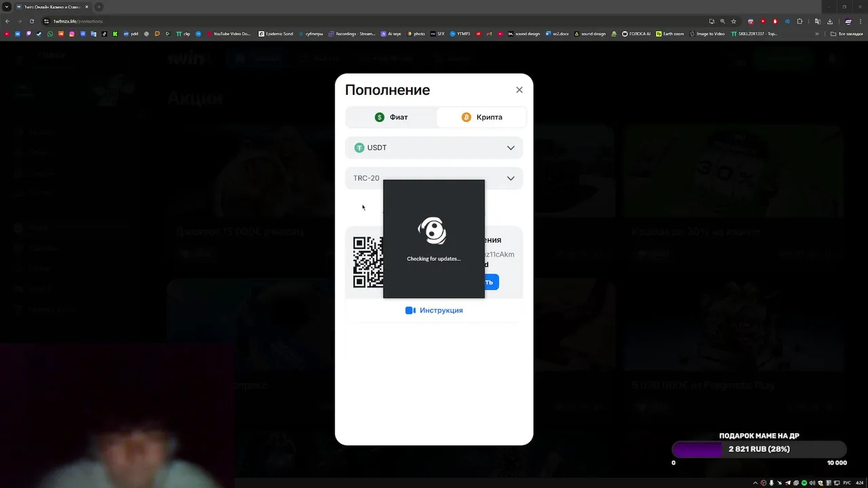The image size is (868, 488).
Task: Open the ГОЛОСА AI bookmark
Action: [x=636, y=34]
